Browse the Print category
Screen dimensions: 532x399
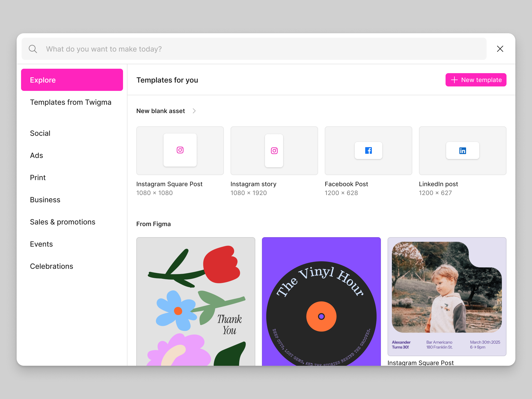point(38,177)
